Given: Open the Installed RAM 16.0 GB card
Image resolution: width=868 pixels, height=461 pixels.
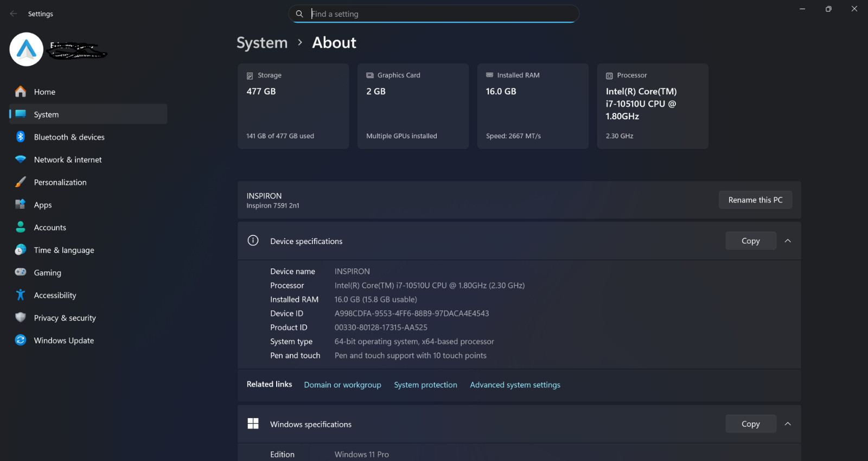Looking at the screenshot, I should pyautogui.click(x=533, y=106).
